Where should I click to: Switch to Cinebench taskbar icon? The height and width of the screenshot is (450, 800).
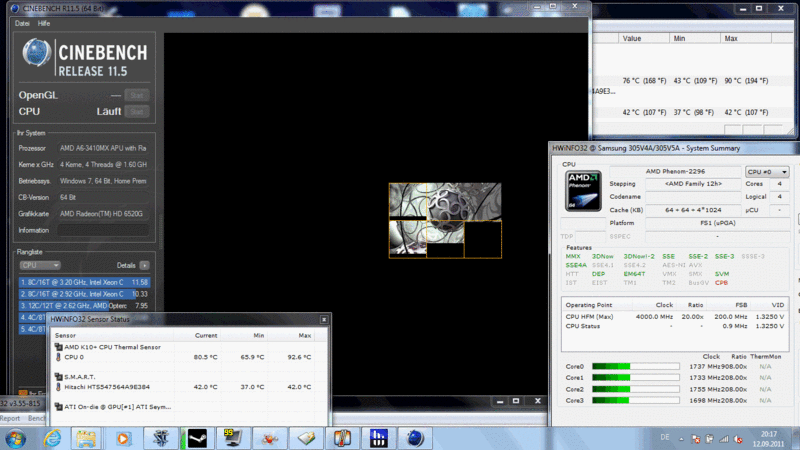(x=415, y=439)
